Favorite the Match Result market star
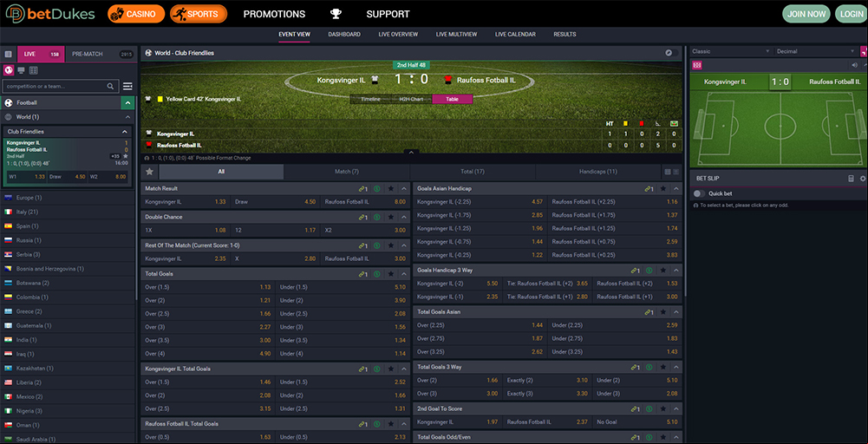The width and height of the screenshot is (868, 444). point(390,189)
